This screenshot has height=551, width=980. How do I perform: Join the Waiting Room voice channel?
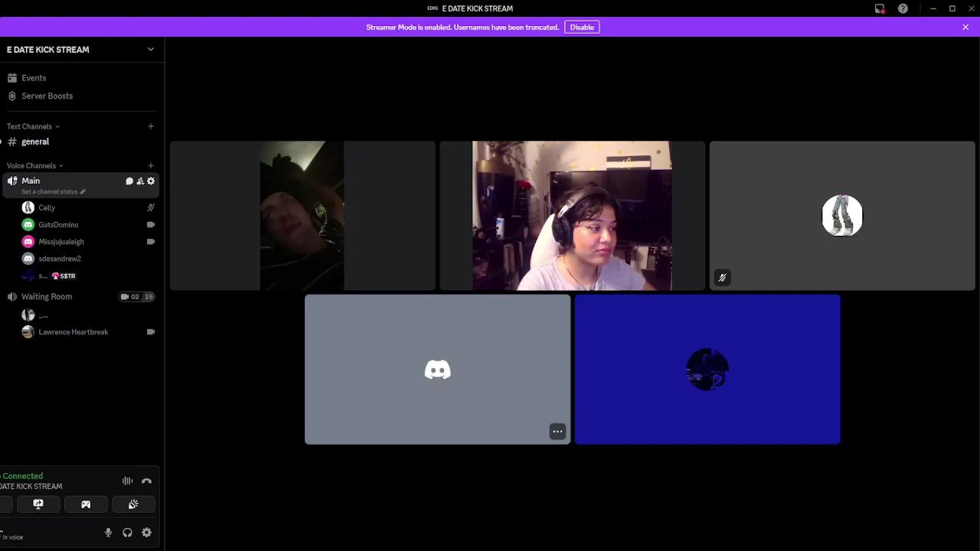coord(47,297)
